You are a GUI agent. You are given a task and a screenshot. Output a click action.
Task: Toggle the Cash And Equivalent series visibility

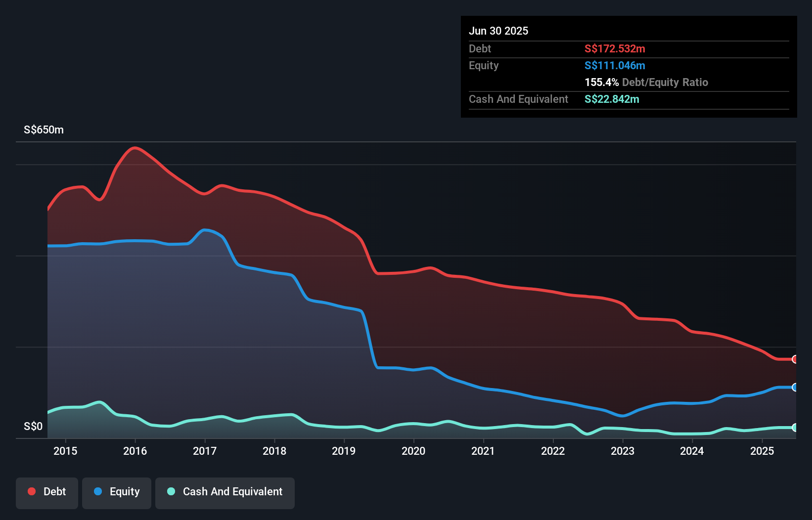225,492
